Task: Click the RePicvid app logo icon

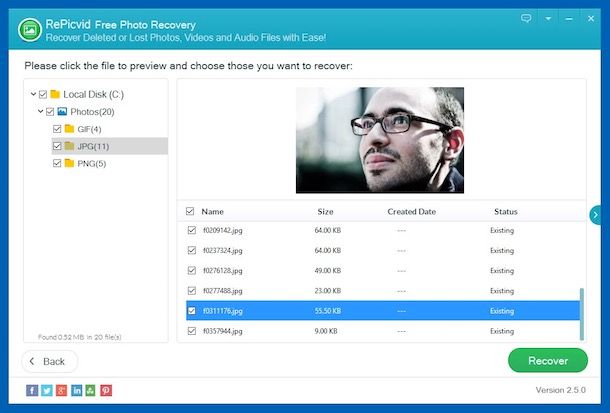Action: [x=30, y=30]
